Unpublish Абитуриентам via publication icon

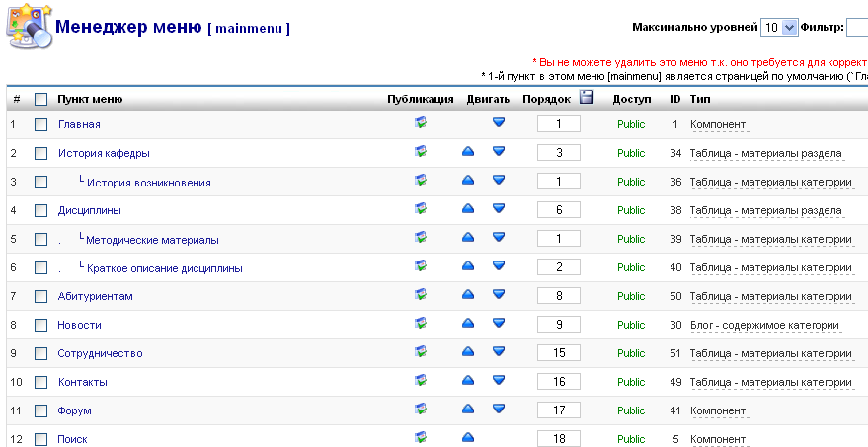coord(421,294)
